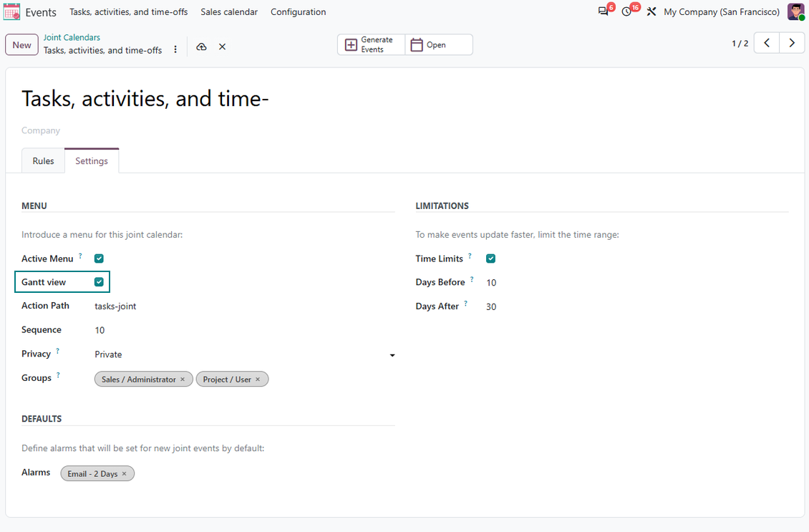Toggle the Time Limits checkbox
This screenshot has height=532, width=809.
(x=490, y=258)
